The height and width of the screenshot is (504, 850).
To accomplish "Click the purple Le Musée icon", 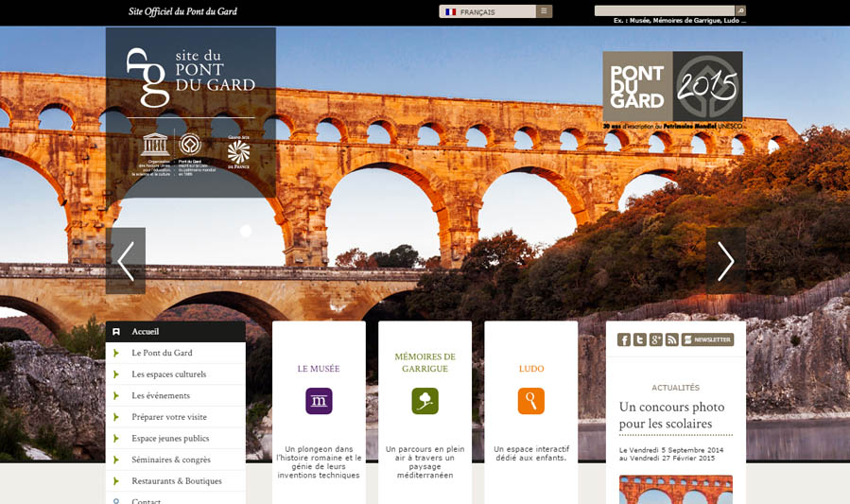I will pyautogui.click(x=319, y=401).
